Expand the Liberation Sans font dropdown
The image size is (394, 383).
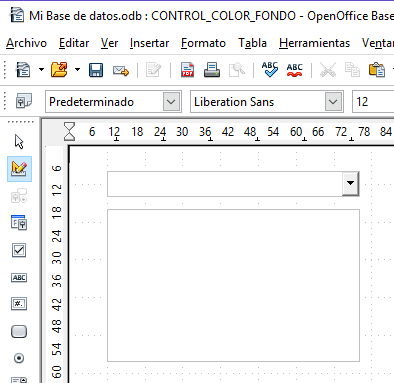tap(333, 101)
